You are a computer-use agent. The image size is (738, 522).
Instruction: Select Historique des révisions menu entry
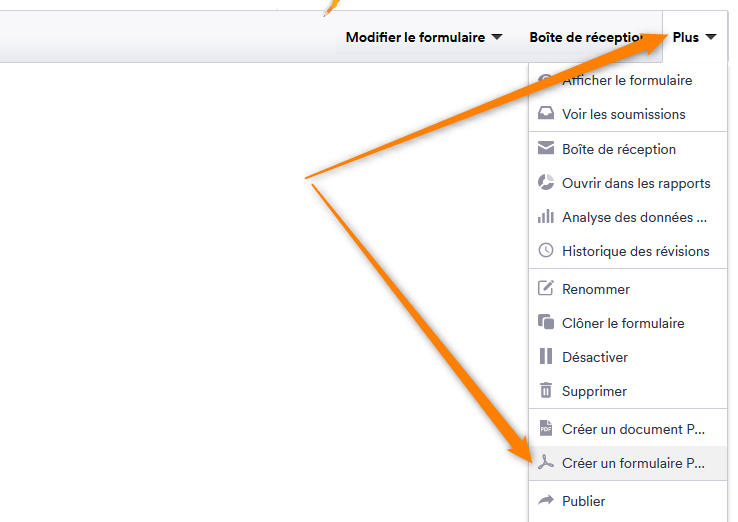[x=628, y=251]
